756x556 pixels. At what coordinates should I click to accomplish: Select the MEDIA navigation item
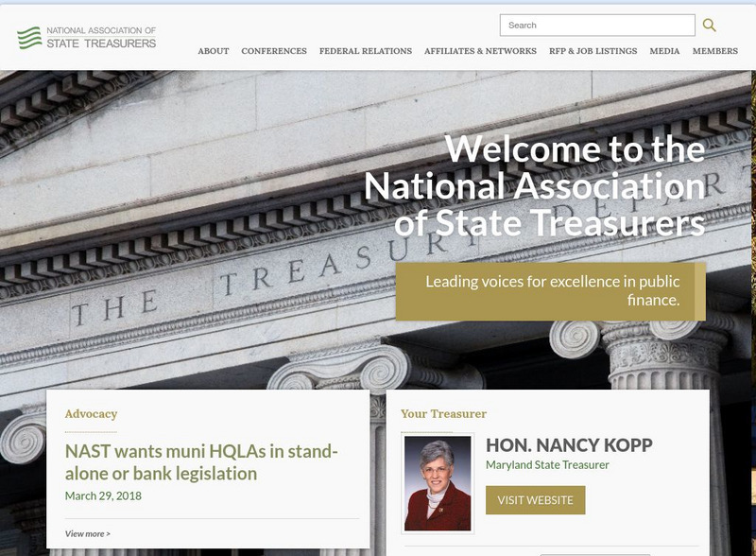pyautogui.click(x=666, y=52)
